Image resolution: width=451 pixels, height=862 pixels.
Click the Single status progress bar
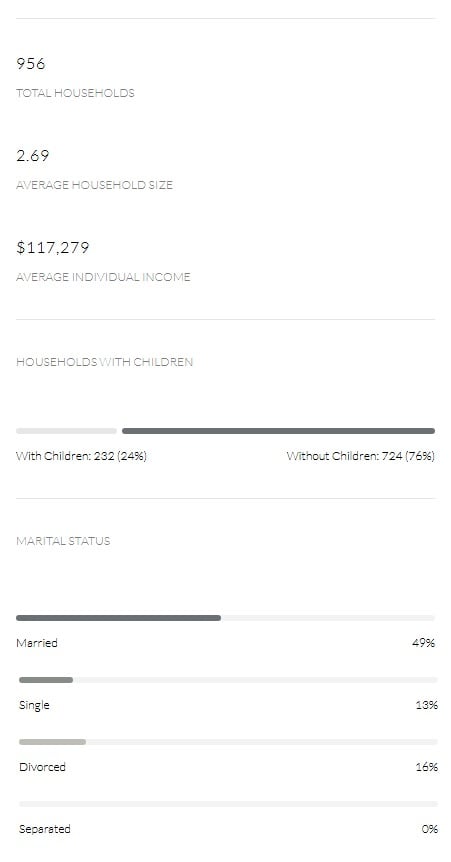[228, 680]
